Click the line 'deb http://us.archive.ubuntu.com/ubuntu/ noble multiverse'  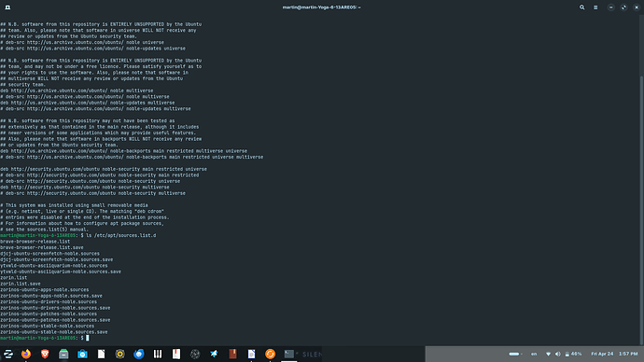(77, 90)
